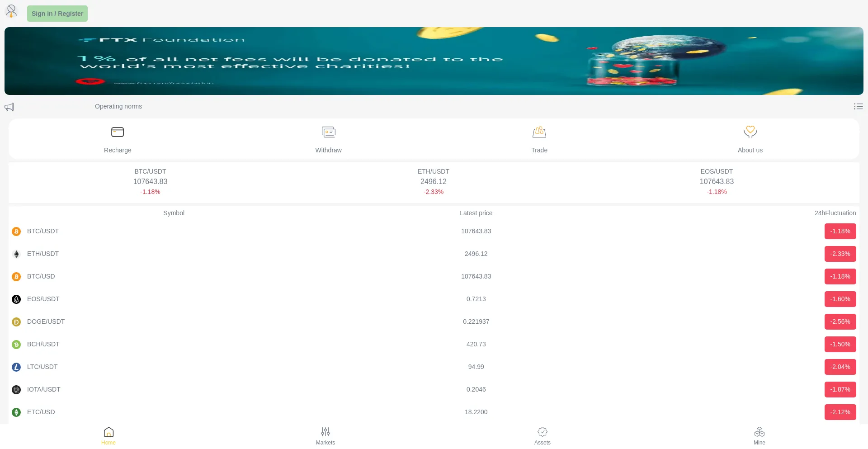Select the BTC/USDT ticker card
Viewport: 868px width, 449px height.
[x=151, y=182]
